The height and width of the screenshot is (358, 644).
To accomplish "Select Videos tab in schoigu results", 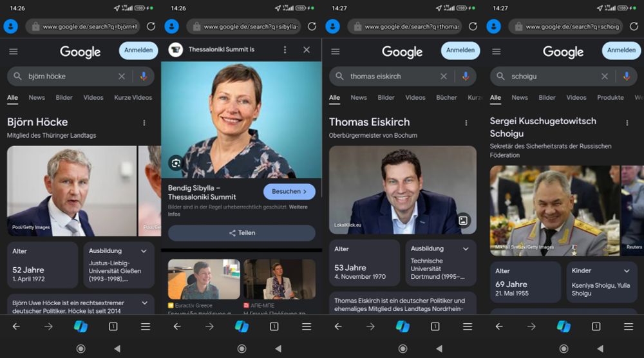I will pos(576,98).
